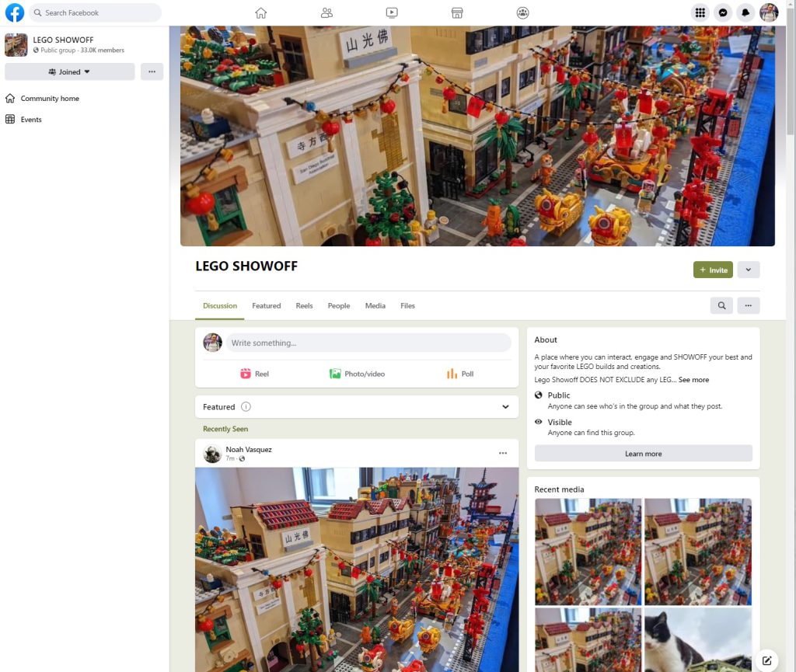
Task: Open the Groups icon in top bar
Action: 522,12
